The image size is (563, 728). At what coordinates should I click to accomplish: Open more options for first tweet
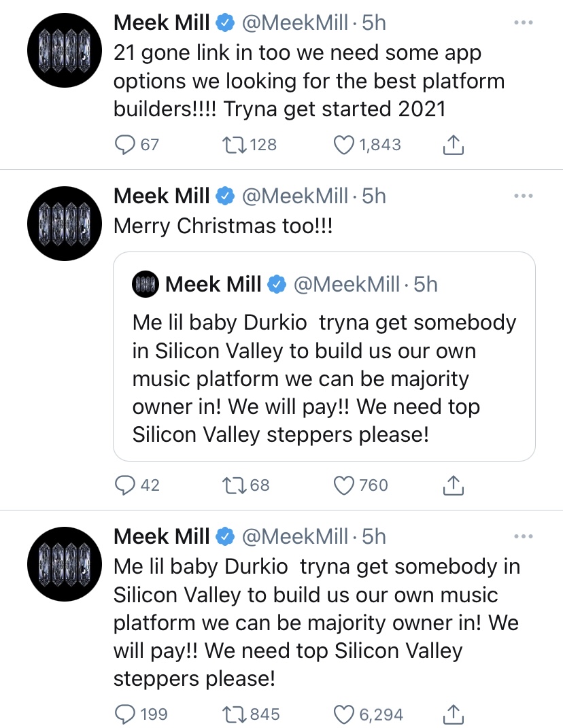(524, 22)
